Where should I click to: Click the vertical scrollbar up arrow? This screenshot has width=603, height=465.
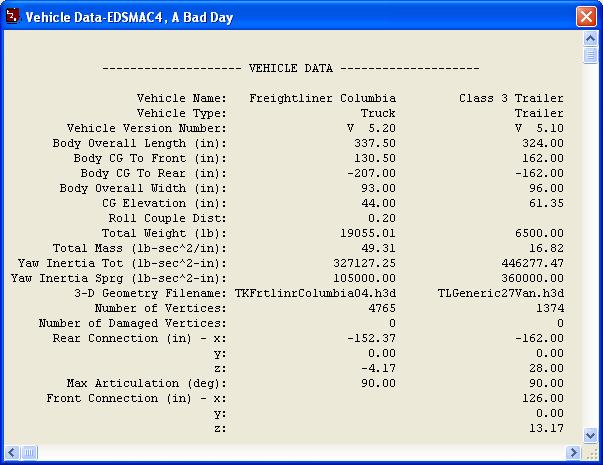(x=591, y=39)
